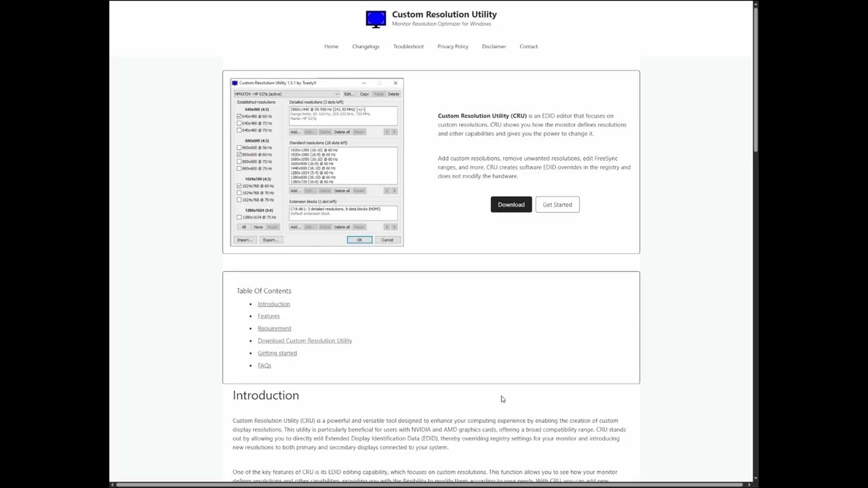Follow the Requirement link in the contents

click(x=275, y=328)
